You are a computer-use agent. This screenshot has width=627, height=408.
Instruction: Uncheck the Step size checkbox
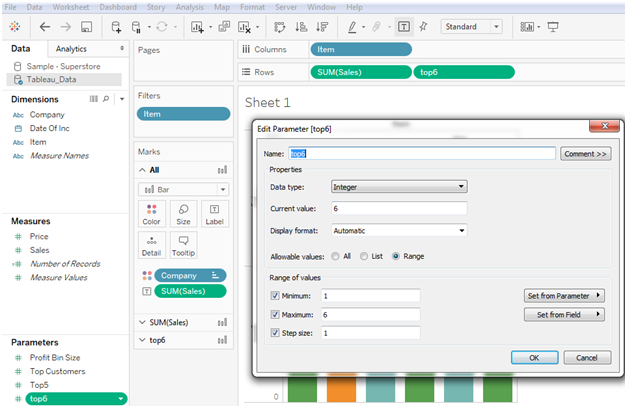(275, 333)
